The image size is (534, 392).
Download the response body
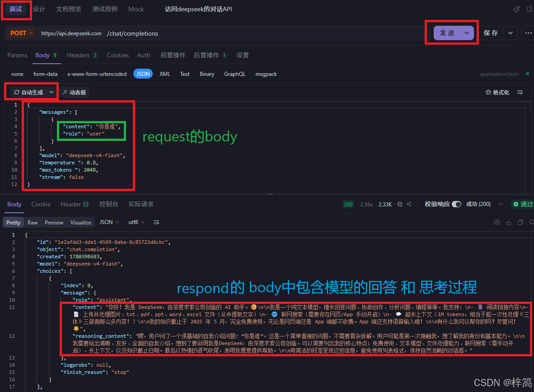pos(508,222)
